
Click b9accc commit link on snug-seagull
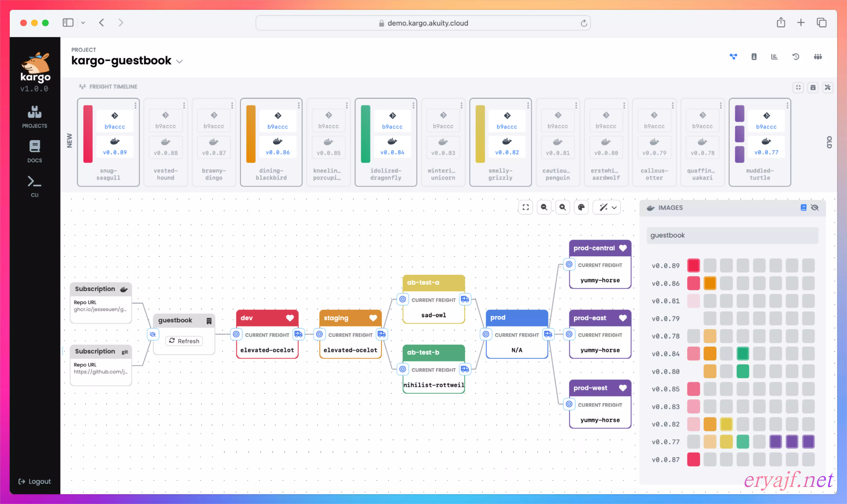115,127
